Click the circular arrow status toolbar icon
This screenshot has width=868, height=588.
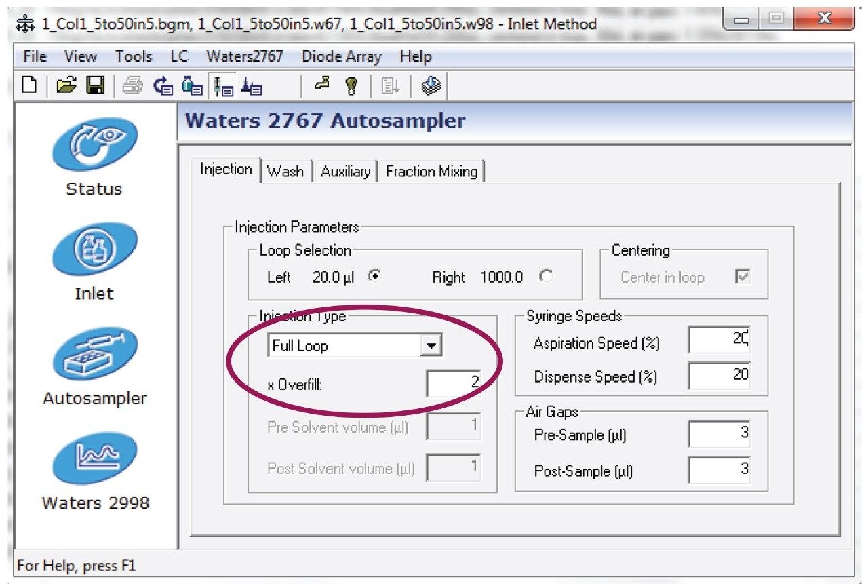[x=163, y=86]
